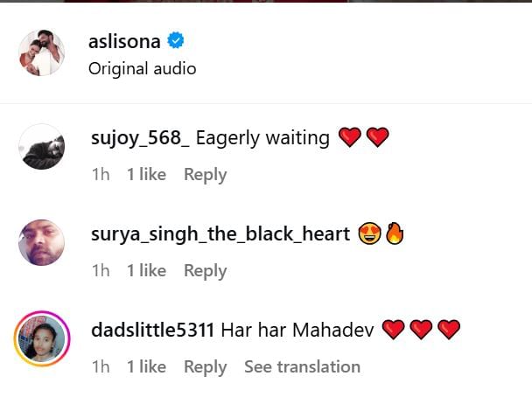View likes on surya_singh_the_black_heart comment
Viewport: 532px width, 404px height.
(x=147, y=270)
